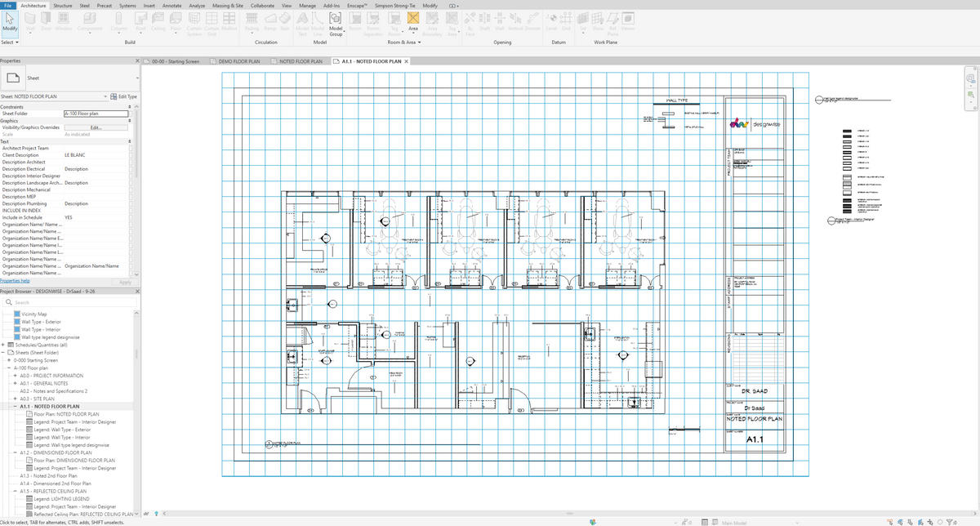Close the Project Browser panel
This screenshot has height=526, width=980.
137,292
